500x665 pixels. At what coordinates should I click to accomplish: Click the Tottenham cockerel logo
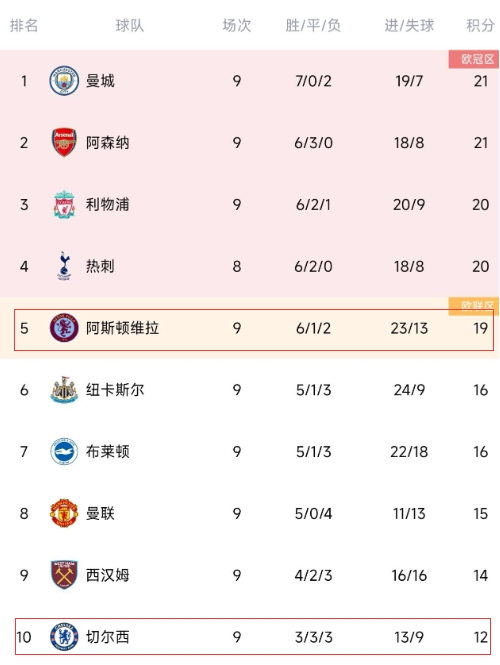(64, 266)
